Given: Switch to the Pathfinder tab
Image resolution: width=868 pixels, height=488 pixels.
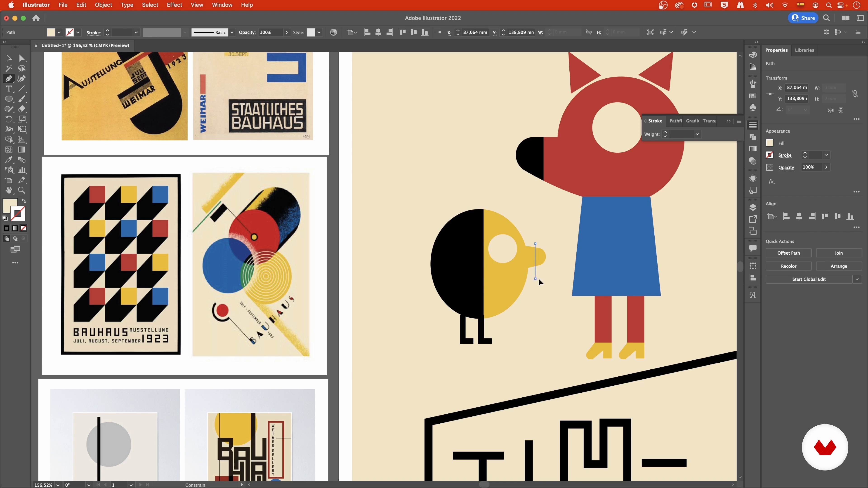Looking at the screenshot, I should pos(675,121).
